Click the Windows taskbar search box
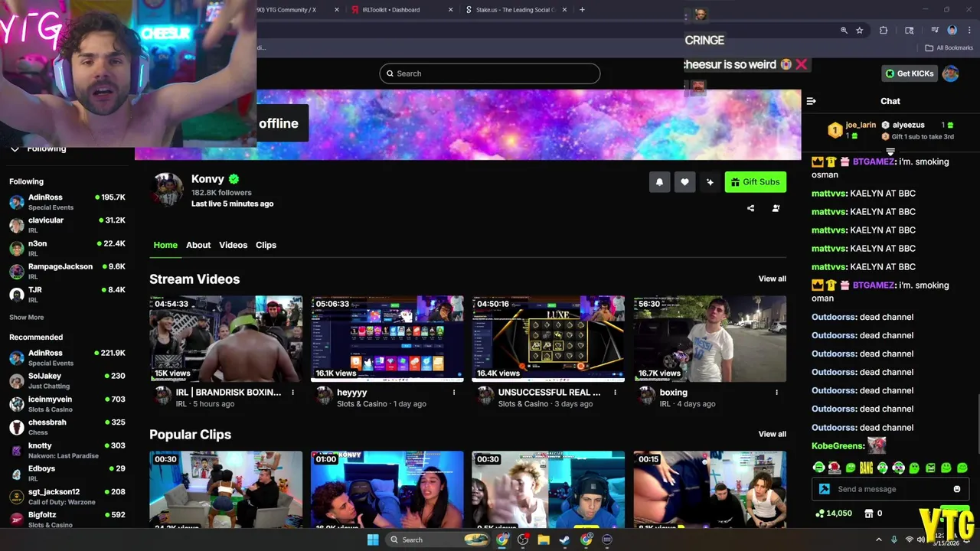The width and height of the screenshot is (980, 551). 436,540
